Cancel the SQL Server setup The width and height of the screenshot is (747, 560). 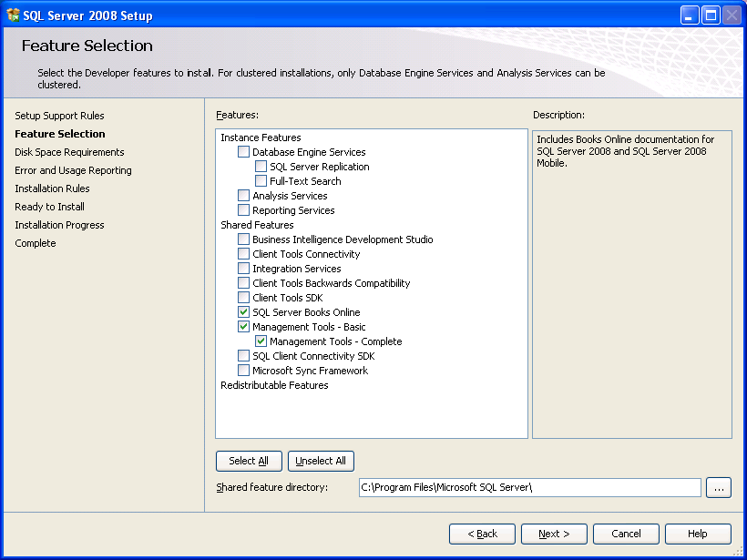626,534
